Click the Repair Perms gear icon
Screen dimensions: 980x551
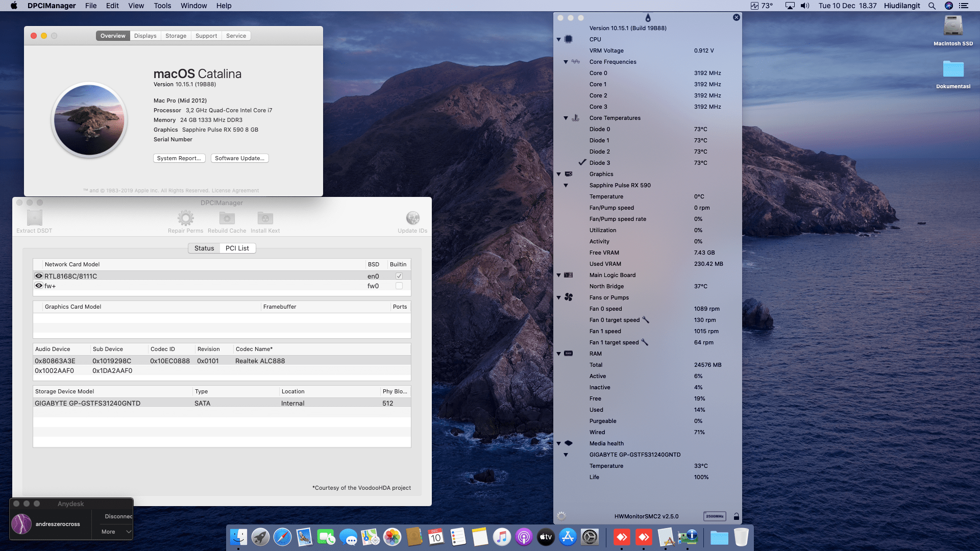pyautogui.click(x=185, y=218)
